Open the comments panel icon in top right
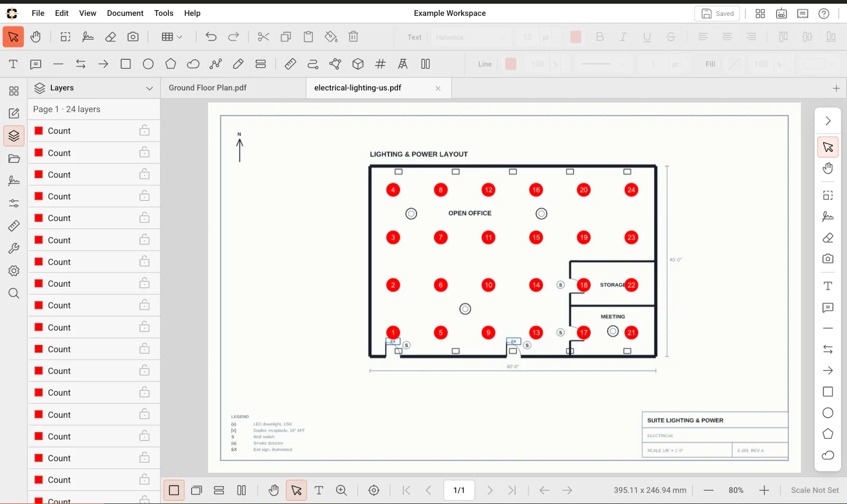Screen dimensions: 847x504 coord(803,14)
